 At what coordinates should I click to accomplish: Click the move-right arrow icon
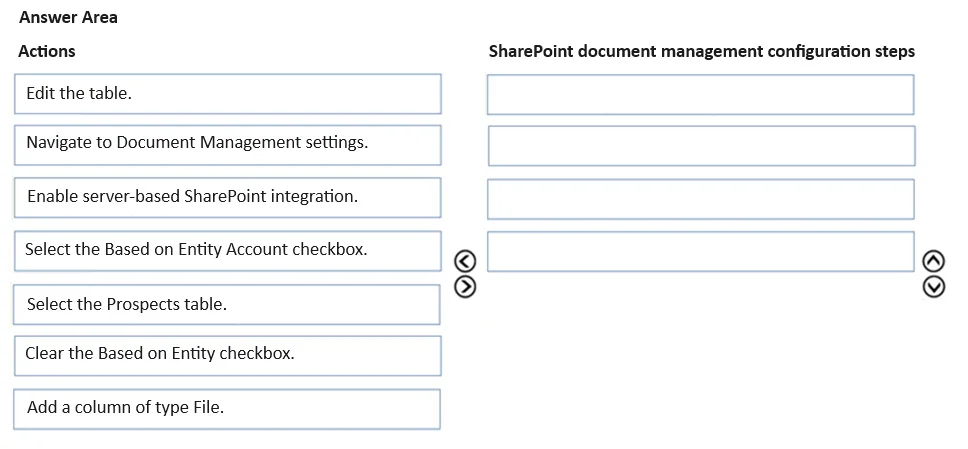[465, 286]
